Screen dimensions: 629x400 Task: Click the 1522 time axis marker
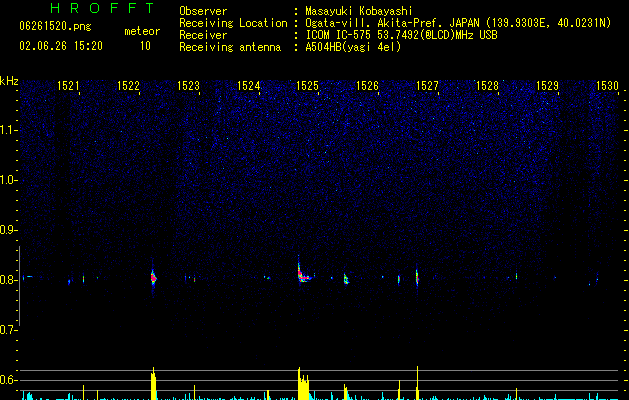128,86
